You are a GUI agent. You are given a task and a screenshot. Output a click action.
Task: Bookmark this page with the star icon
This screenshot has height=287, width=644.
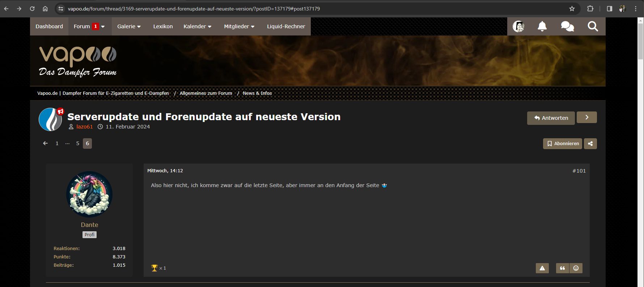572,9
